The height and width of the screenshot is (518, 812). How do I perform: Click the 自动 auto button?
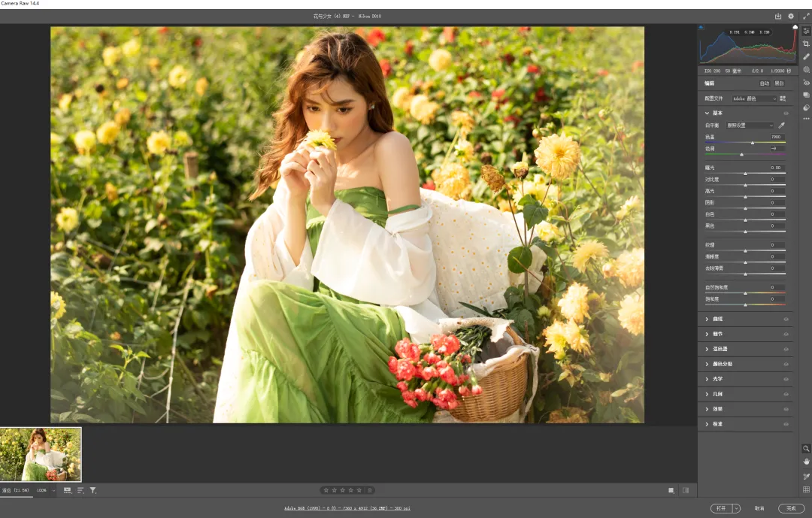[765, 83]
